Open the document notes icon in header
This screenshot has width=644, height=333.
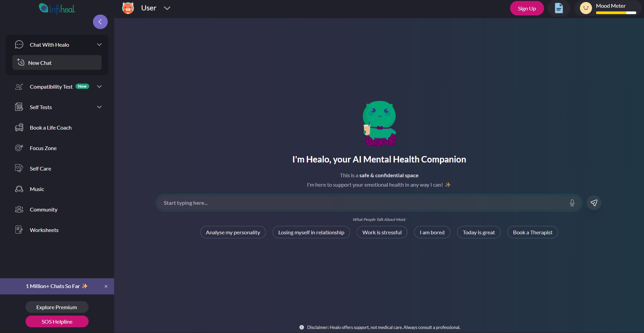558,8
